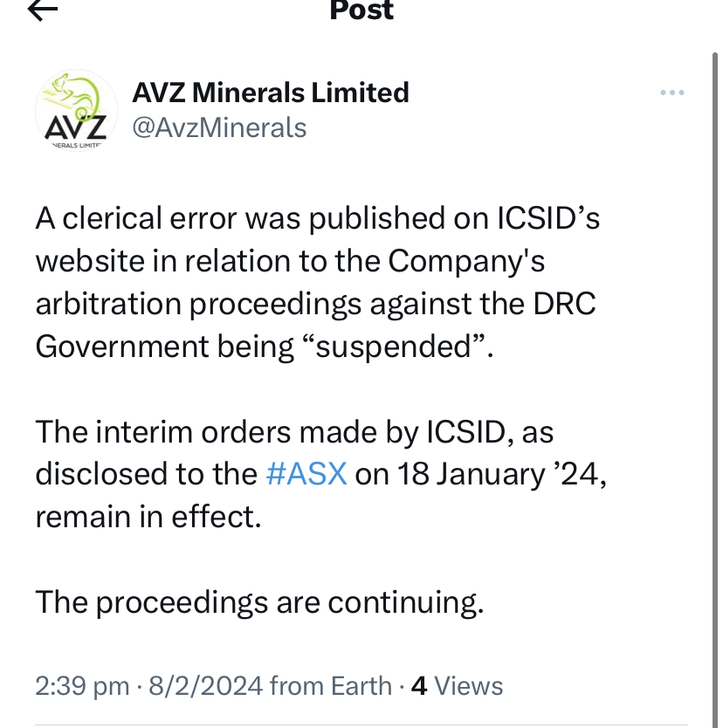Click the "clerical error" opening paragraph

[317, 282]
